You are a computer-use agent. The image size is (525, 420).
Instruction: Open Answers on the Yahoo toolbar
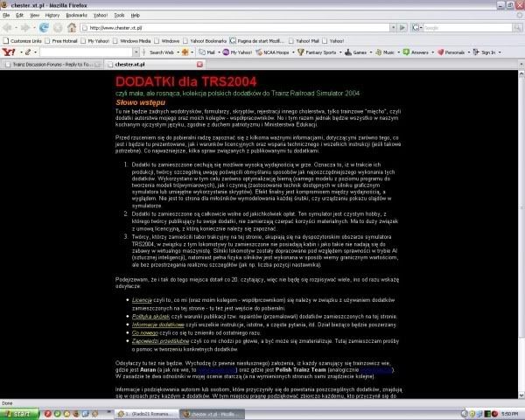[x=416, y=52]
